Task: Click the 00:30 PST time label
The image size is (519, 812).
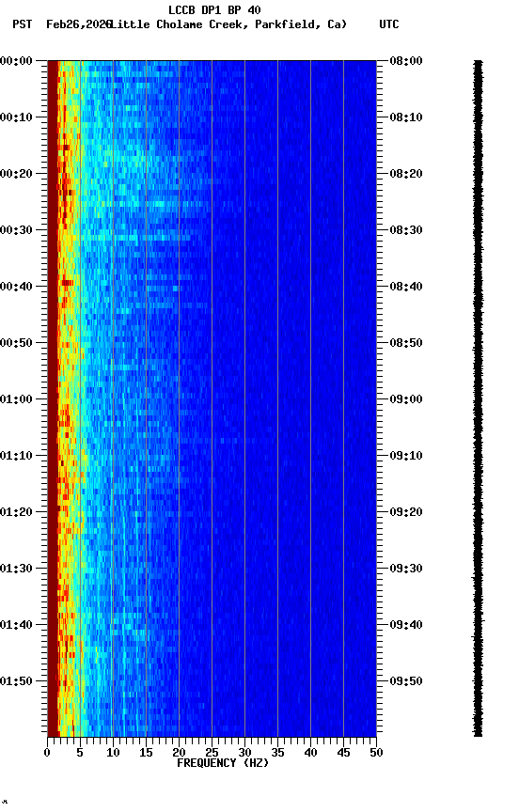Action: (16, 230)
